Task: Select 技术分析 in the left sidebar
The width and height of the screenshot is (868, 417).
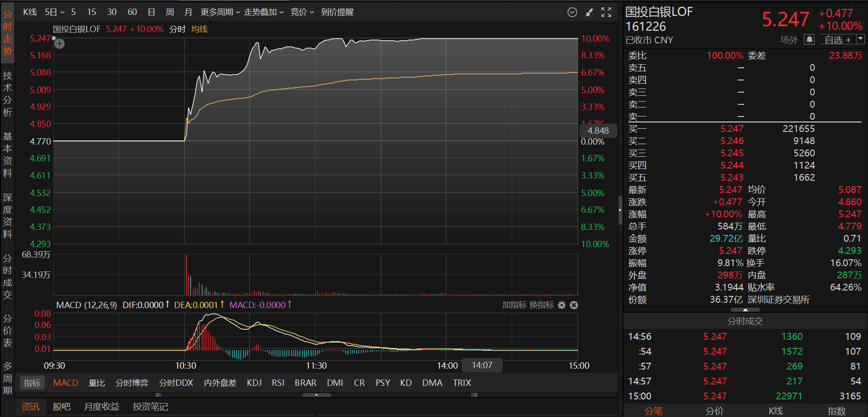Action: point(8,94)
